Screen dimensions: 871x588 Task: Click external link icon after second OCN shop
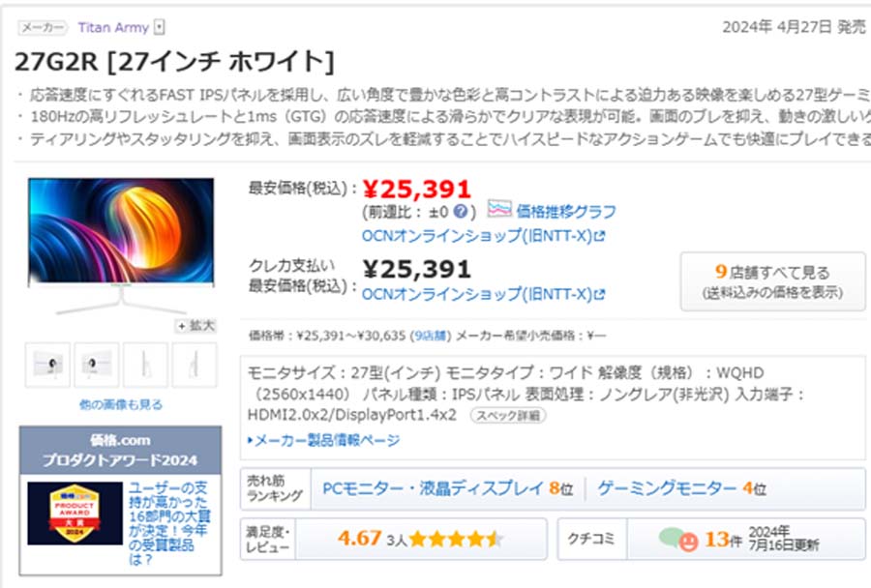tap(599, 294)
